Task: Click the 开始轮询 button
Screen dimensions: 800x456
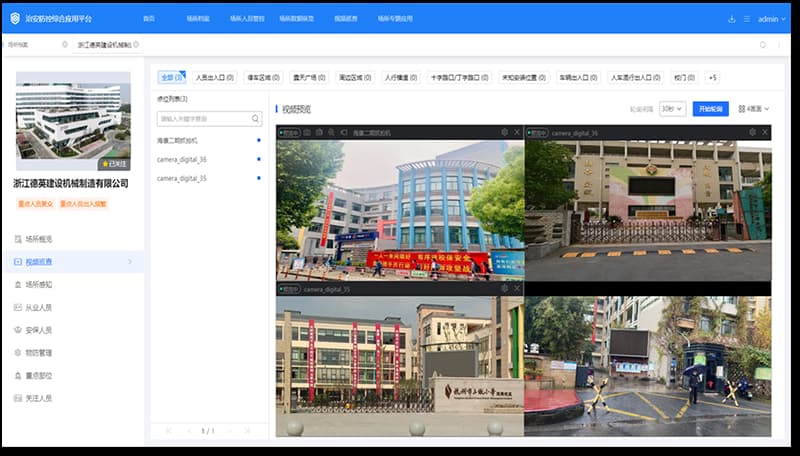Action: click(710, 109)
